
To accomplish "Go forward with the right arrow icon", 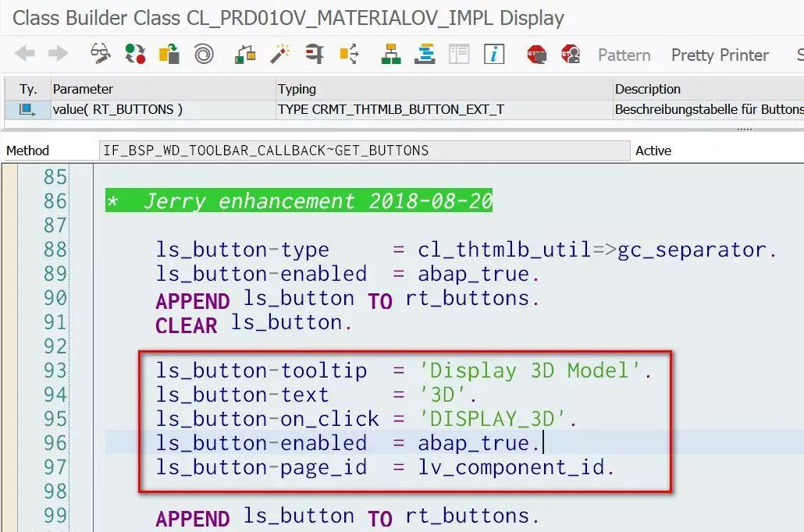I will [58, 53].
